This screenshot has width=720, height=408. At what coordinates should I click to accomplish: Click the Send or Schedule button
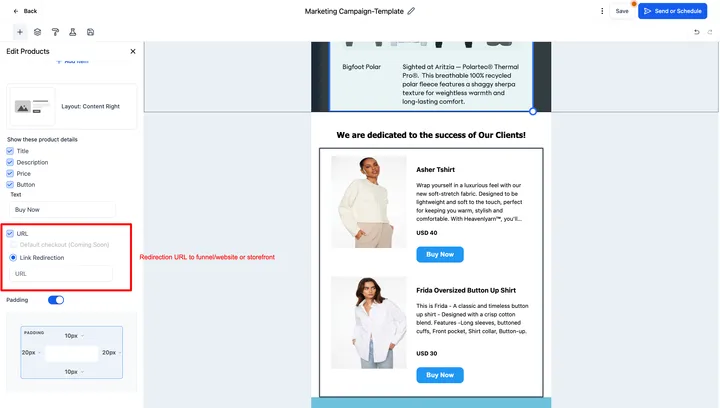[672, 11]
